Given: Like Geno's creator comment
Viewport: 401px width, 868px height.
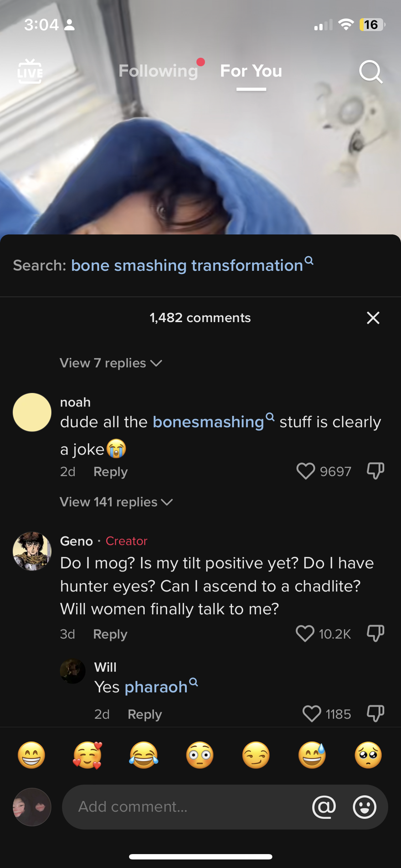Looking at the screenshot, I should tap(305, 634).
